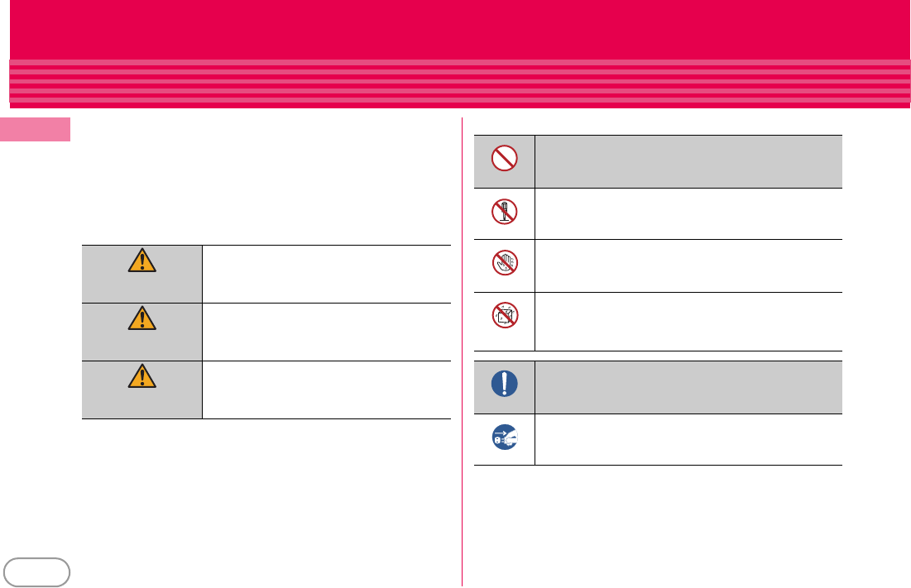
Task: Click the no water exposure icon
Action: [x=505, y=315]
